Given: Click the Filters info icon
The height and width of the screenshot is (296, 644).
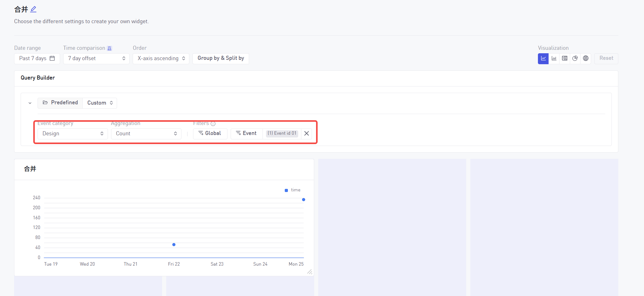Looking at the screenshot, I should pos(213,123).
